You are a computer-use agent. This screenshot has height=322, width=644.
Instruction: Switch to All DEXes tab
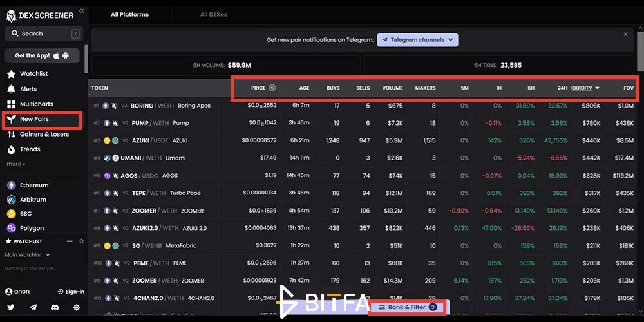[x=214, y=14]
